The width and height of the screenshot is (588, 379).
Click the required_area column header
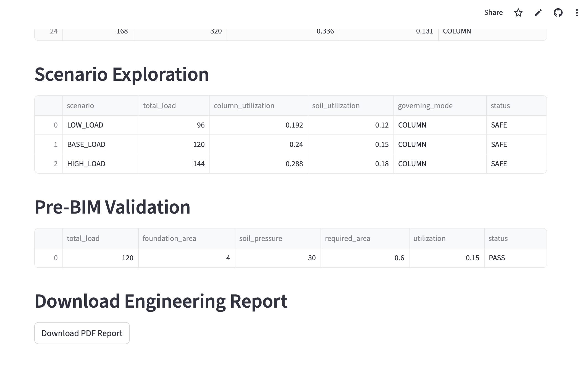[365, 238]
